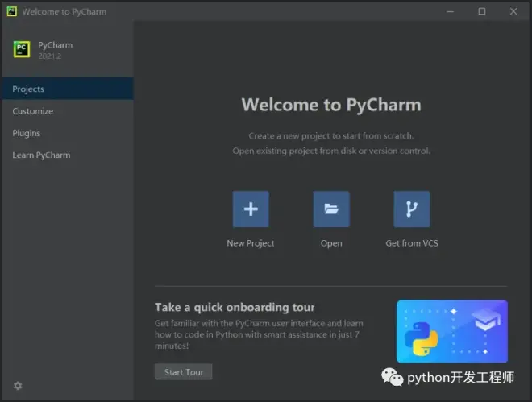This screenshot has width=532, height=402.
Task: Click the 'Welcome to PyCharm' heading
Action: coord(331,105)
